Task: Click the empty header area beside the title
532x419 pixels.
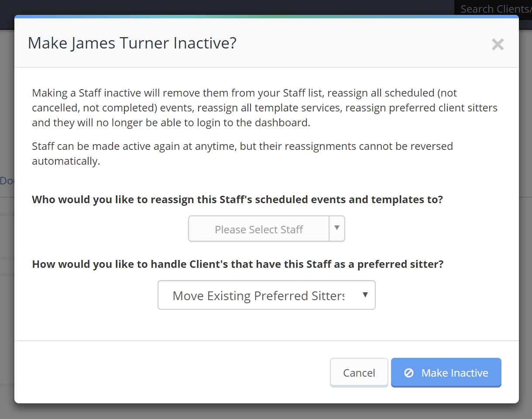Action: tap(362, 43)
